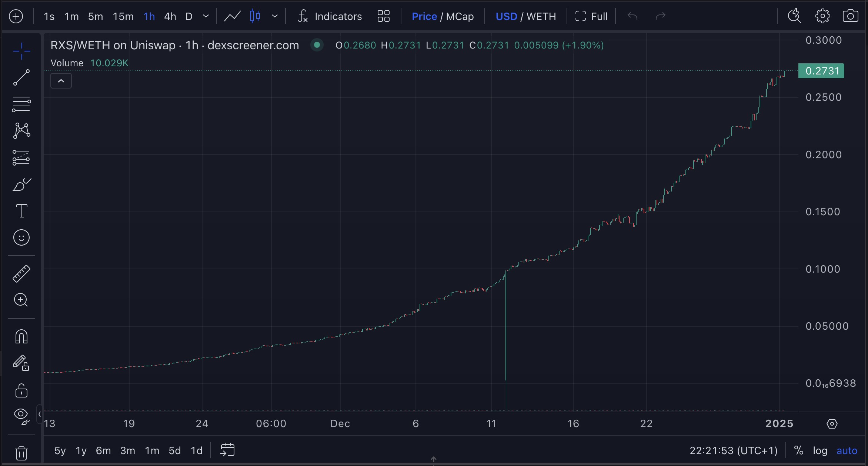868x466 pixels.
Task: Set date range to 1d
Action: click(197, 450)
